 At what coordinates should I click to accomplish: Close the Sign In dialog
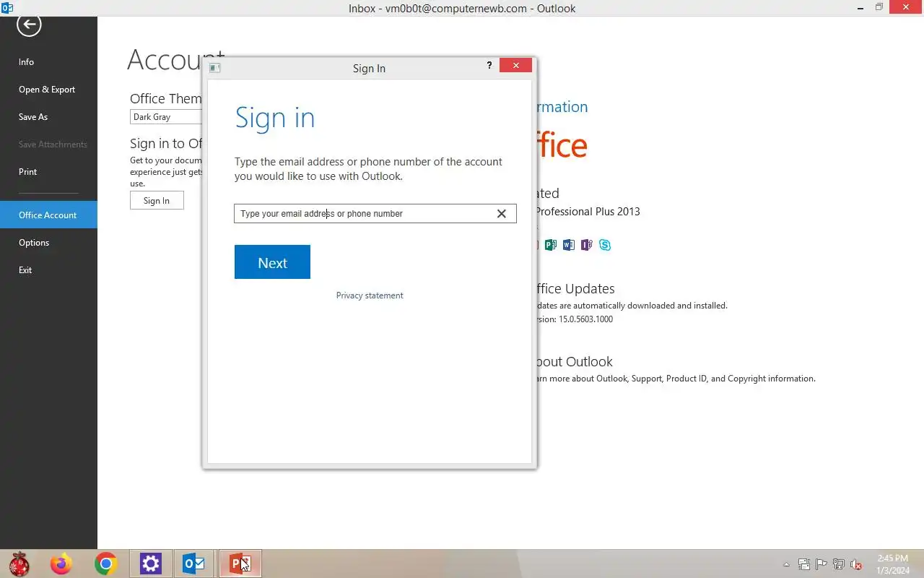click(515, 65)
